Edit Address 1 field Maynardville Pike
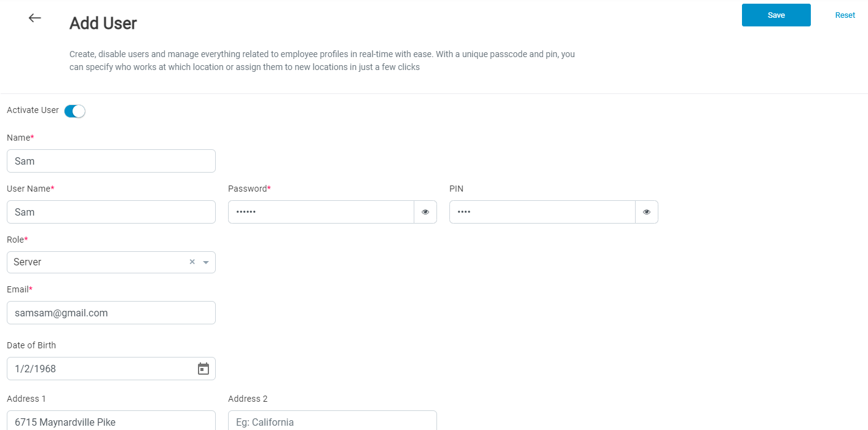Viewport: 868px width, 430px height. point(111,421)
